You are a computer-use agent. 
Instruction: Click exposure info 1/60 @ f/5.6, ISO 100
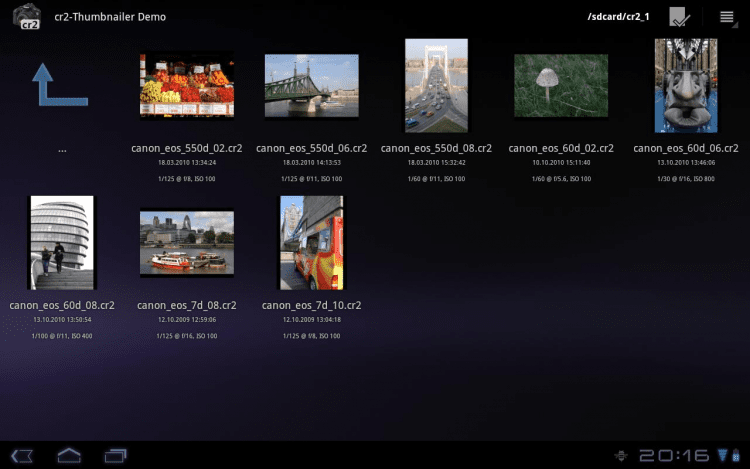coord(561,179)
